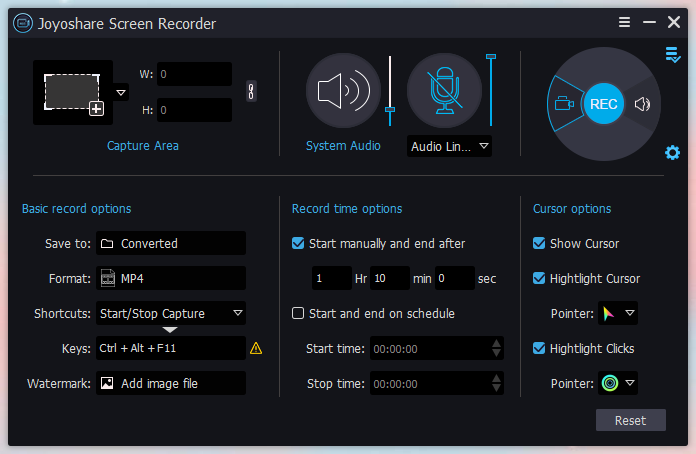Screen dimensions: 696x454
Task: Click the width W input field
Action: 194,74
